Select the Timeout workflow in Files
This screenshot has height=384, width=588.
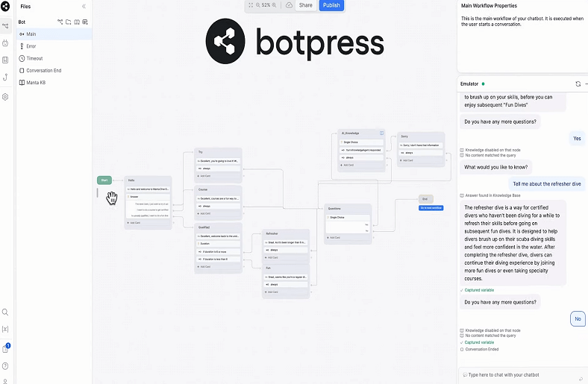[x=54, y=58]
